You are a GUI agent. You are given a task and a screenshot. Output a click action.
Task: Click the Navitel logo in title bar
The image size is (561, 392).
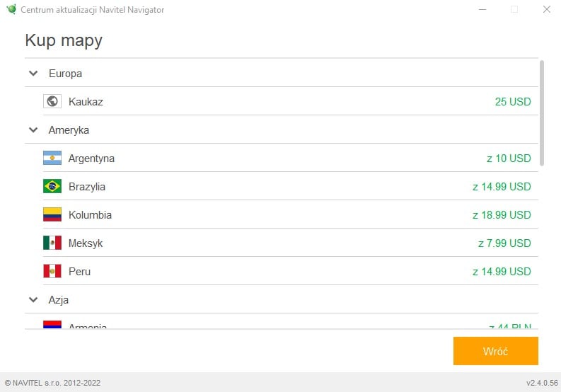11,9
